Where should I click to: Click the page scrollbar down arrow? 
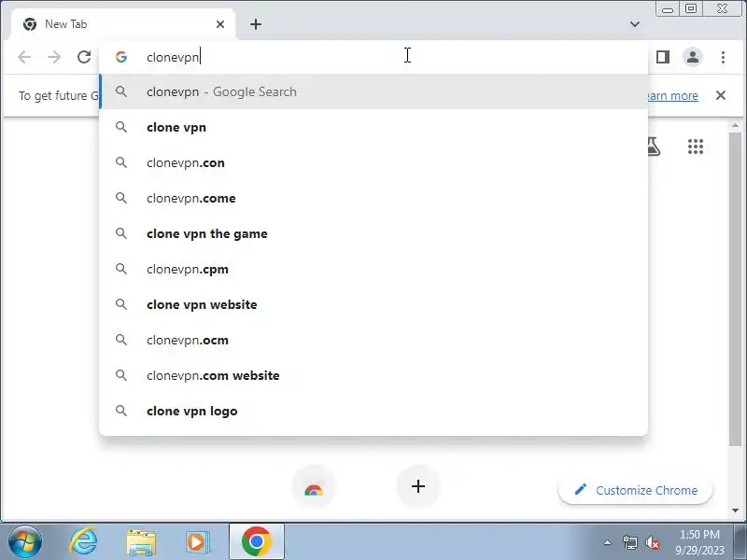pyautogui.click(x=735, y=511)
